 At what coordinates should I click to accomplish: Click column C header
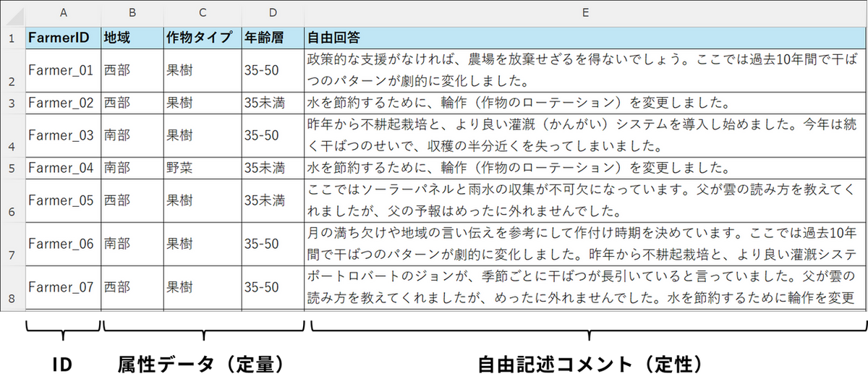click(x=203, y=12)
